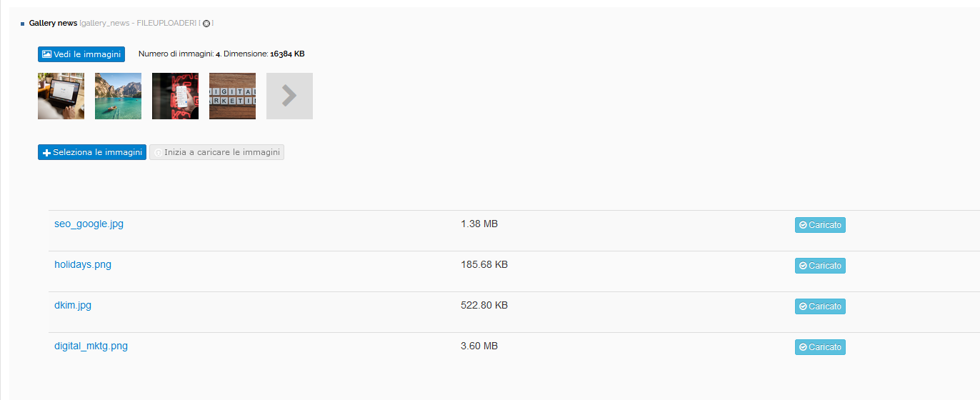Open the digital_mktg.png file link

click(x=91, y=346)
